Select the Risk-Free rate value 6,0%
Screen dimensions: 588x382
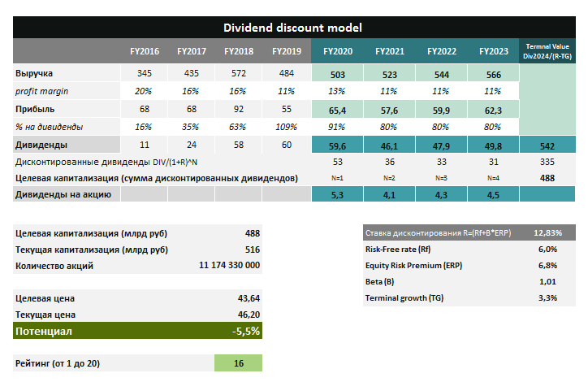click(x=547, y=250)
